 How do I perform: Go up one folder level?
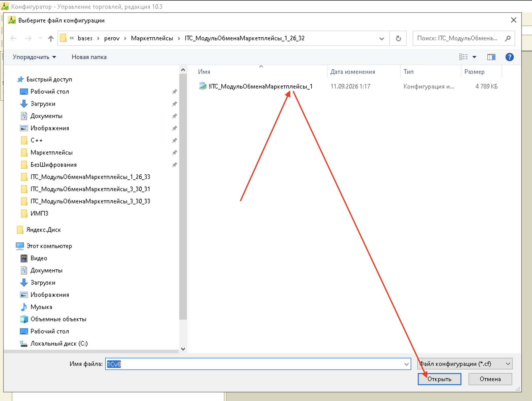click(x=51, y=38)
